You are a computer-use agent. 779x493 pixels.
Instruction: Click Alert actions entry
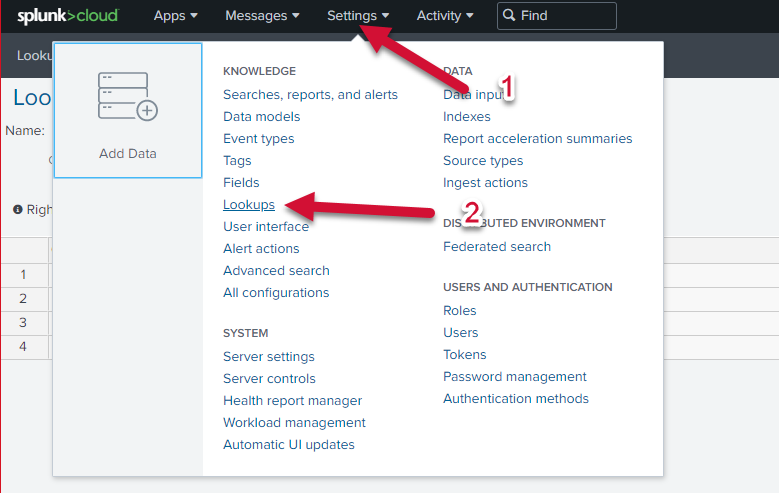coord(261,249)
